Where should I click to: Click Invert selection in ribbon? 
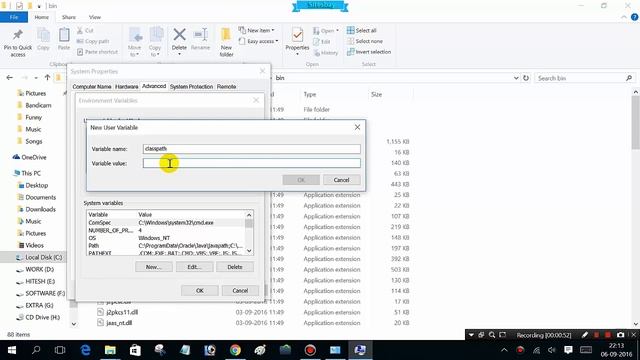(369, 52)
